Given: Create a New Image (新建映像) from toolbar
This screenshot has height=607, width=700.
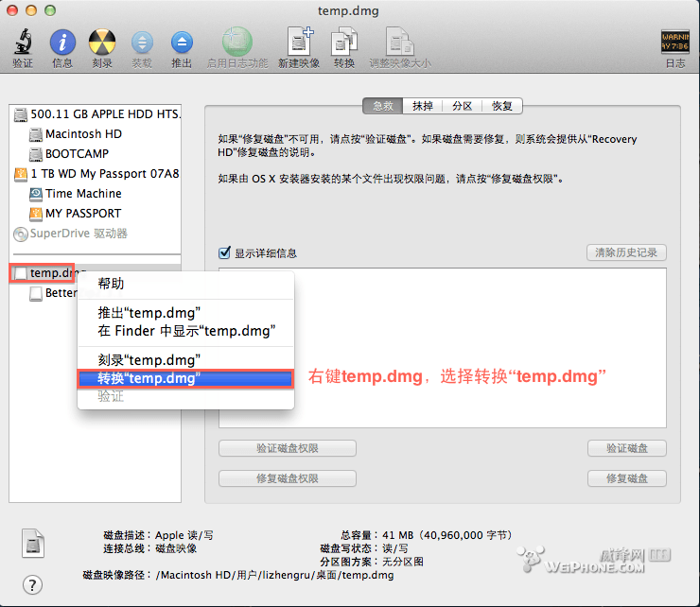Looking at the screenshot, I should click(x=300, y=43).
